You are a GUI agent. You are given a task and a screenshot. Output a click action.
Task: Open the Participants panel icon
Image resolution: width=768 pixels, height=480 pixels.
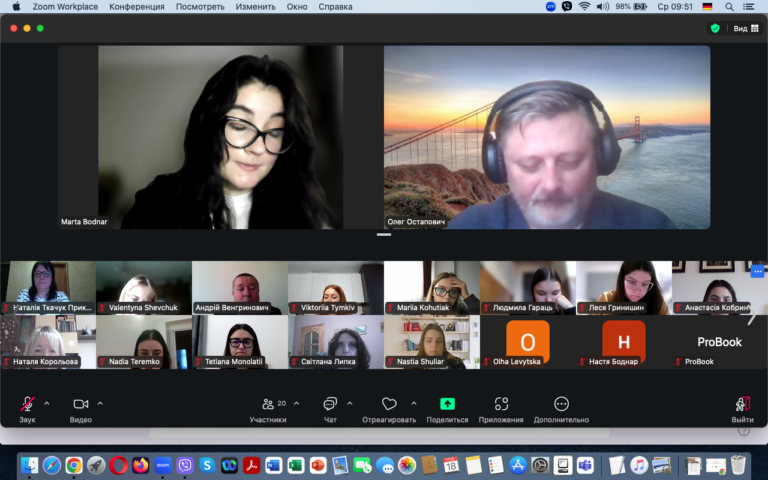pos(268,404)
